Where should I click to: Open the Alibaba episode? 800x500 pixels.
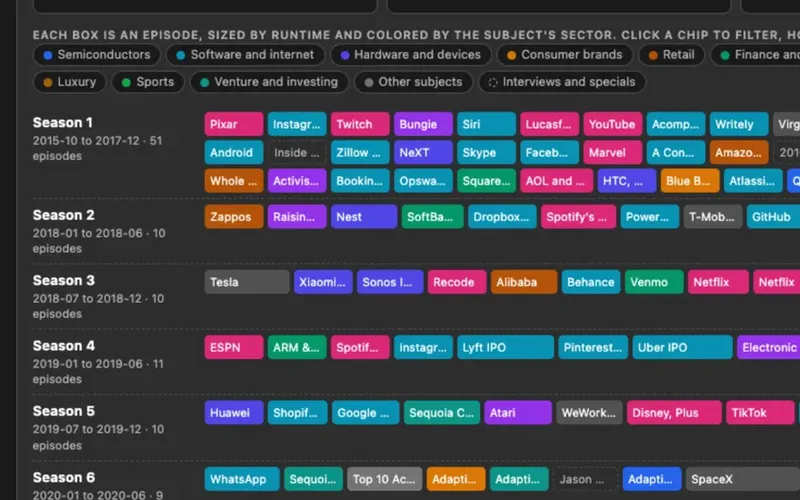pyautogui.click(x=524, y=282)
